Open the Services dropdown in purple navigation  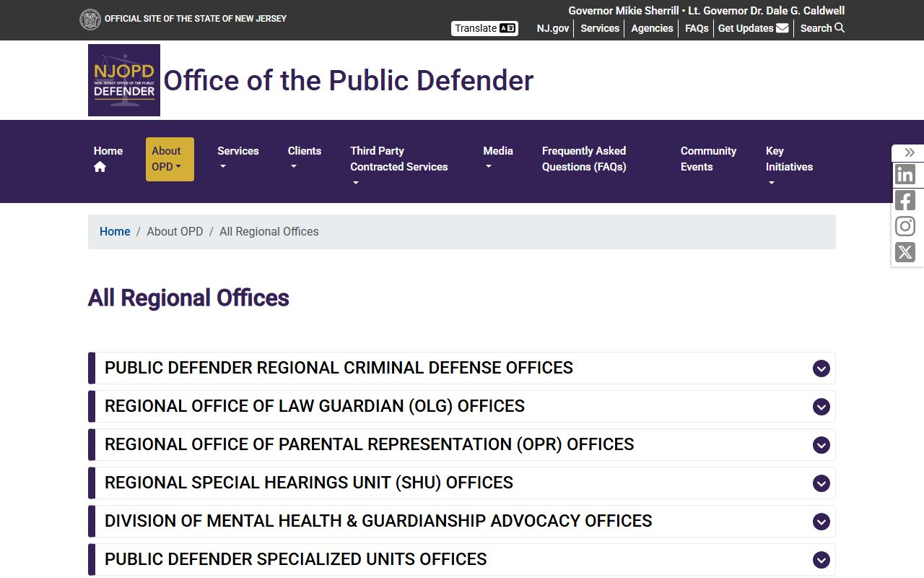coord(237,159)
